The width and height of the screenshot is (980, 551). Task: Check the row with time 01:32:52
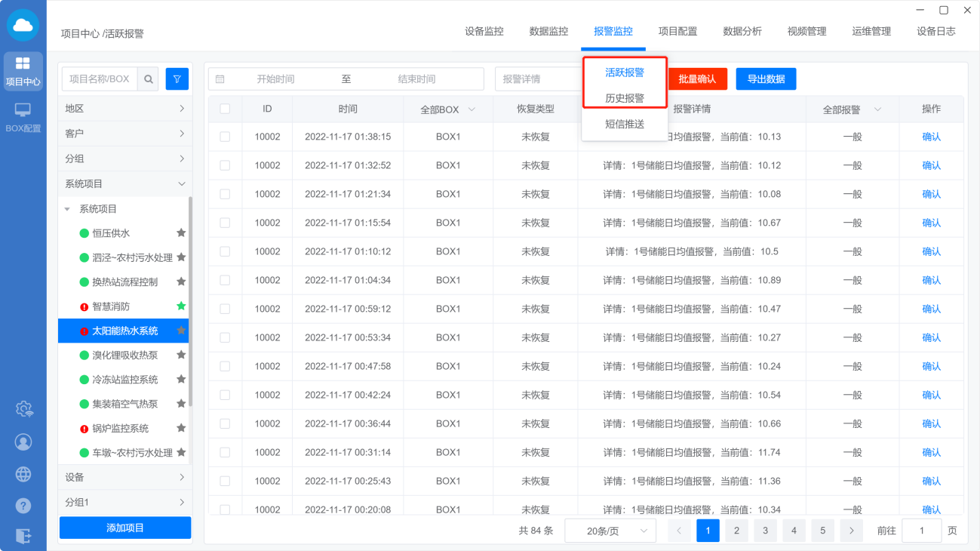(x=225, y=165)
